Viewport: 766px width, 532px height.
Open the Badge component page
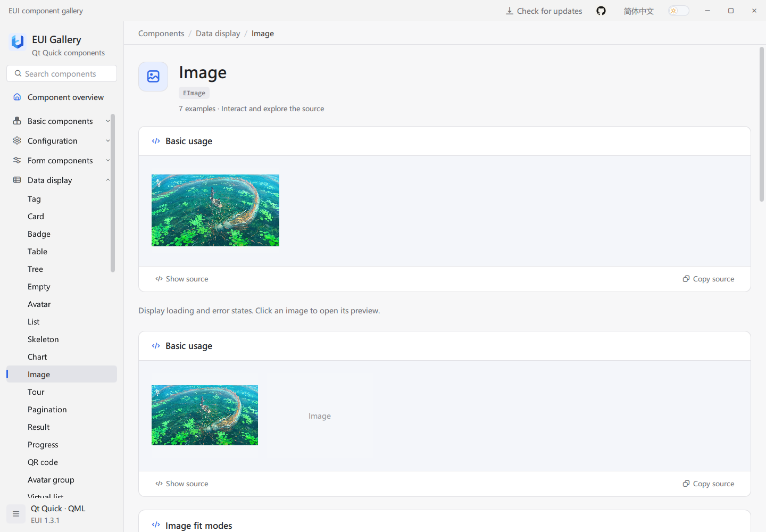point(62,234)
